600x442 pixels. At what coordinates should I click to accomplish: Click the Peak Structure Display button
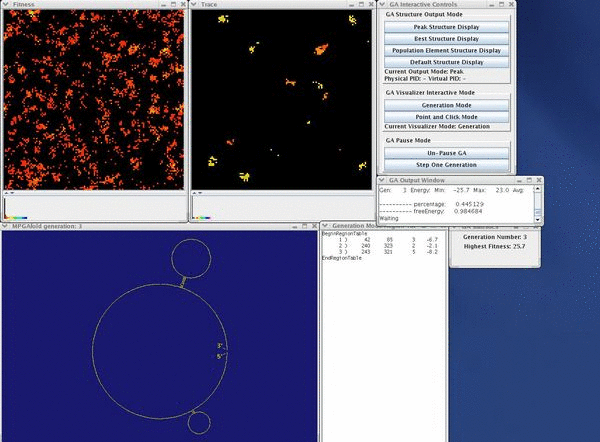[447, 27]
